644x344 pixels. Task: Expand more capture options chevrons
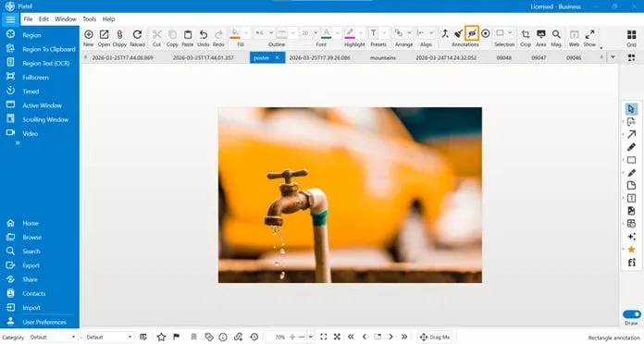click(18, 142)
